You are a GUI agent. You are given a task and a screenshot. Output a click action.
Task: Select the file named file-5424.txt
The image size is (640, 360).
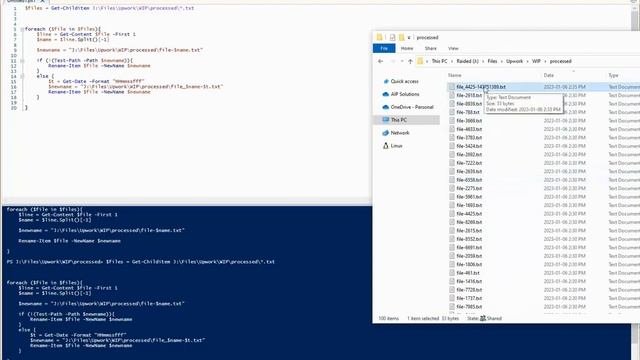469,146
